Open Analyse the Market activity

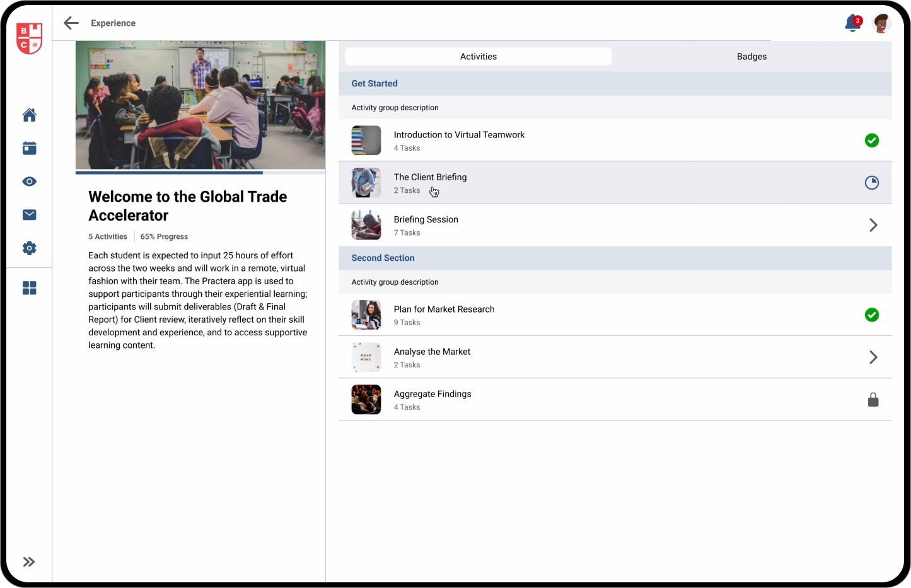coord(615,357)
